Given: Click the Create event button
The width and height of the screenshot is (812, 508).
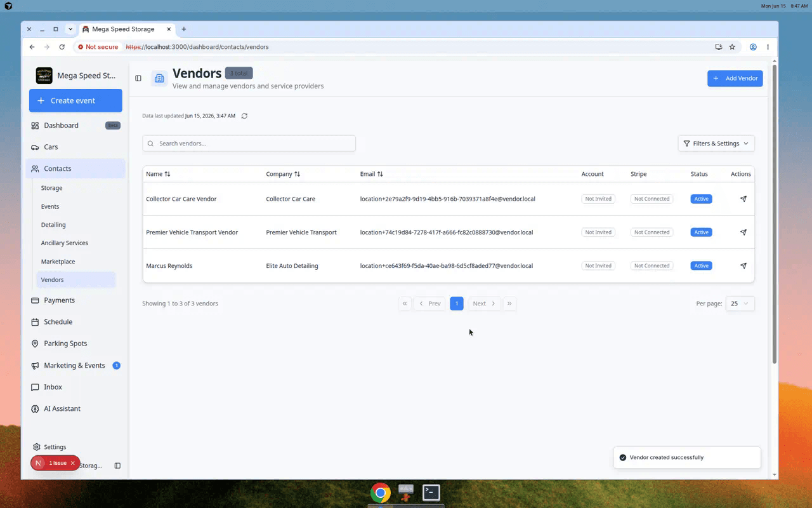Looking at the screenshot, I should (x=75, y=100).
